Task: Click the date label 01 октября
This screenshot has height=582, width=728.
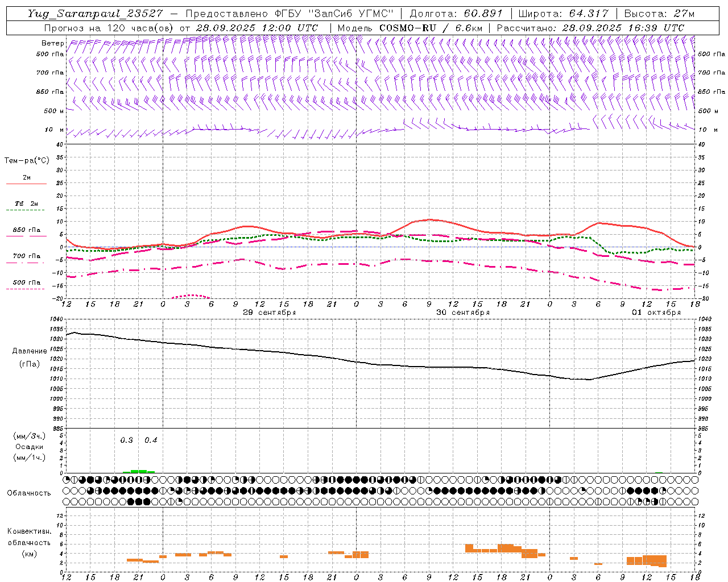Action: tap(656, 313)
